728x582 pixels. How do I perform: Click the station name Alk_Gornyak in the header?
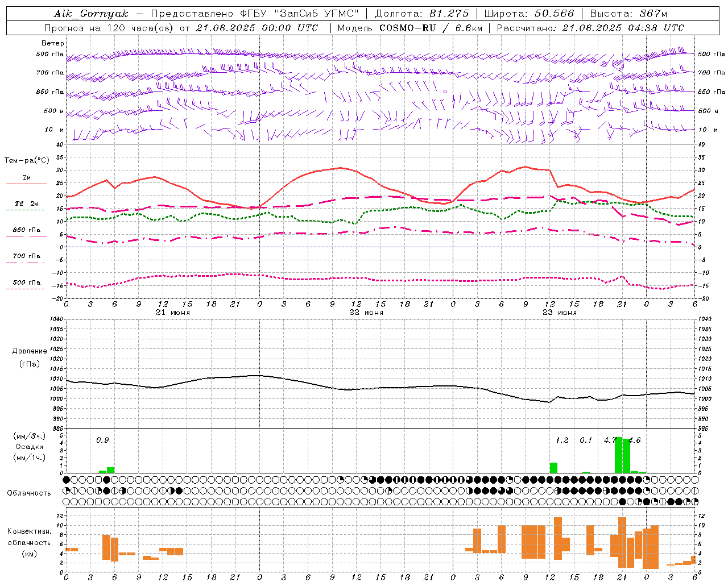92,14
